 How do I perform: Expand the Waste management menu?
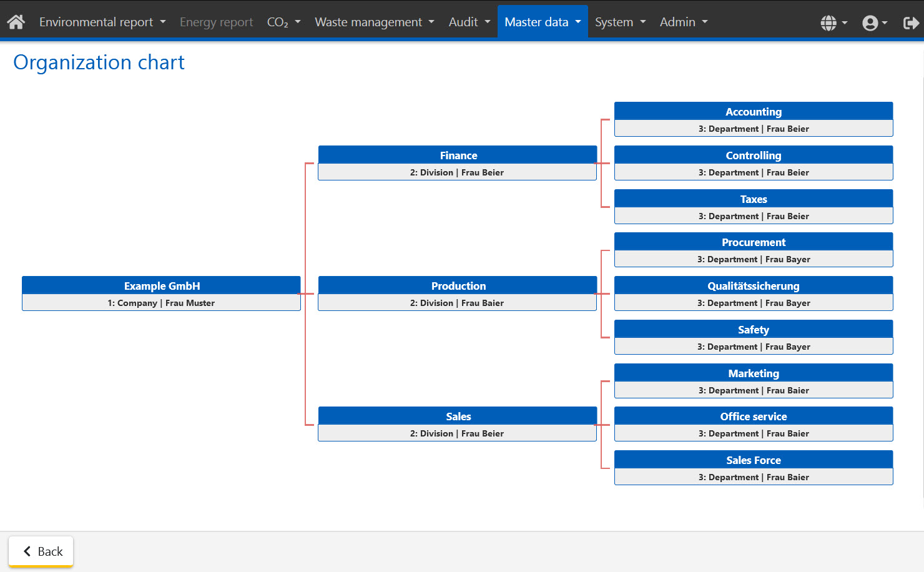374,22
